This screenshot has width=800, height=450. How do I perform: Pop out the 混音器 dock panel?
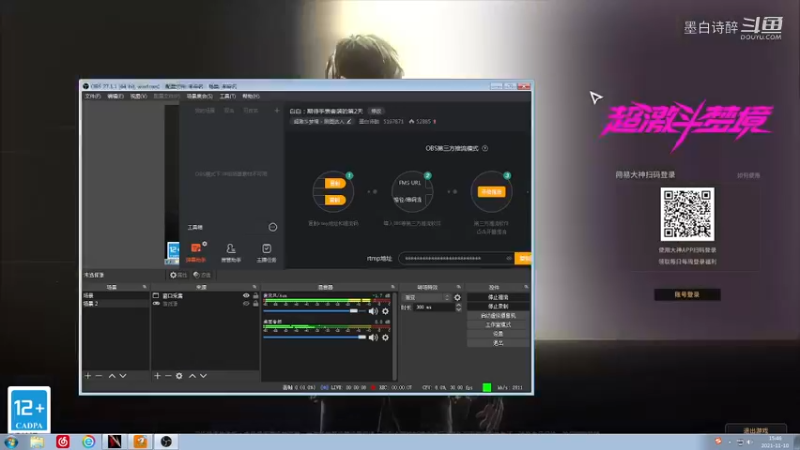tap(393, 287)
